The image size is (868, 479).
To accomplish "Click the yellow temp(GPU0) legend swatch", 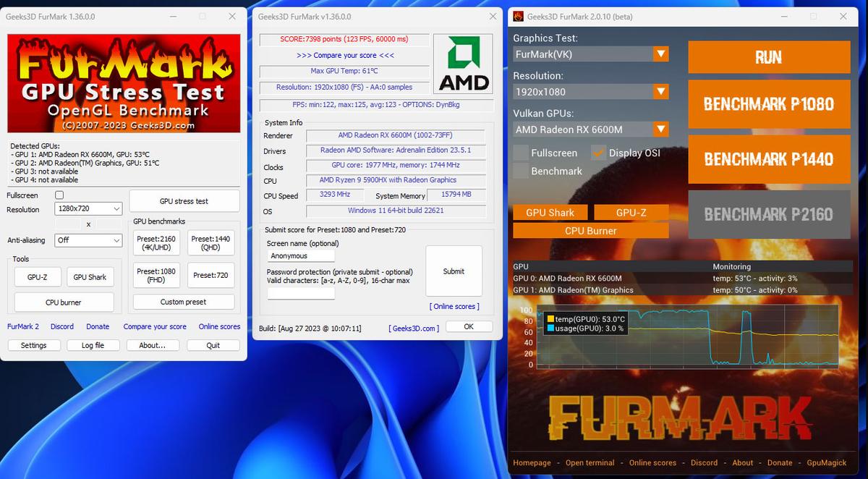I will pos(550,319).
